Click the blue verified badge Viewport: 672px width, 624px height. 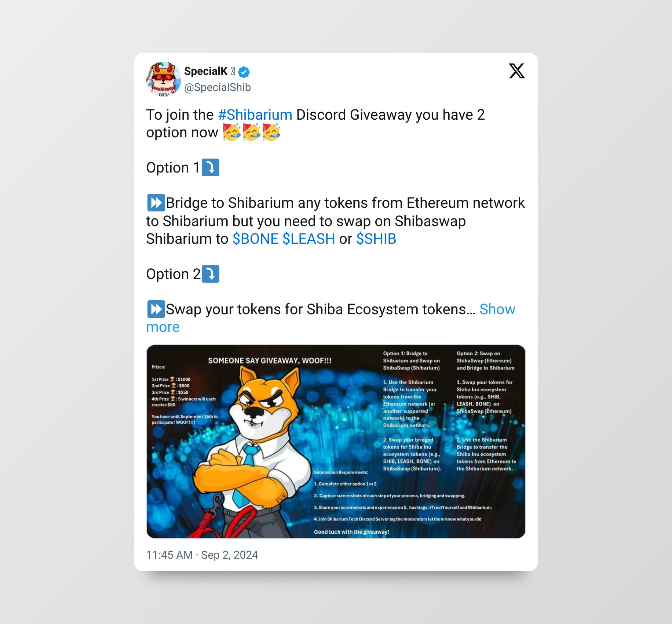coord(244,72)
